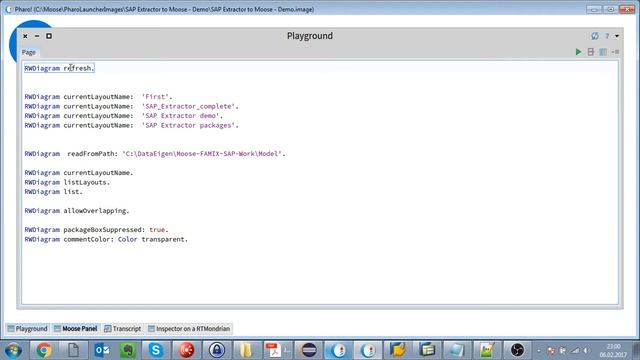640x360 pixels.
Task: Open the file manager icon beside the note icon
Action: 427,350
